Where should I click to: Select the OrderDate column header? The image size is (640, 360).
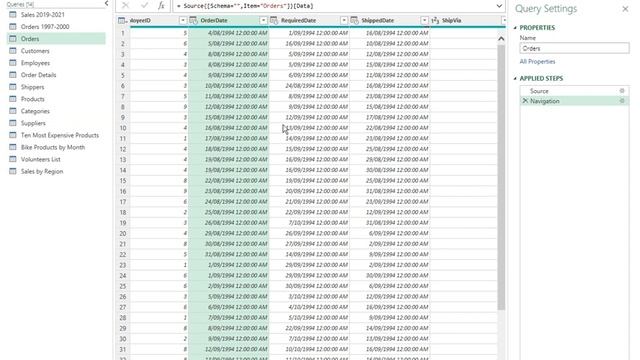pyautogui.click(x=214, y=20)
